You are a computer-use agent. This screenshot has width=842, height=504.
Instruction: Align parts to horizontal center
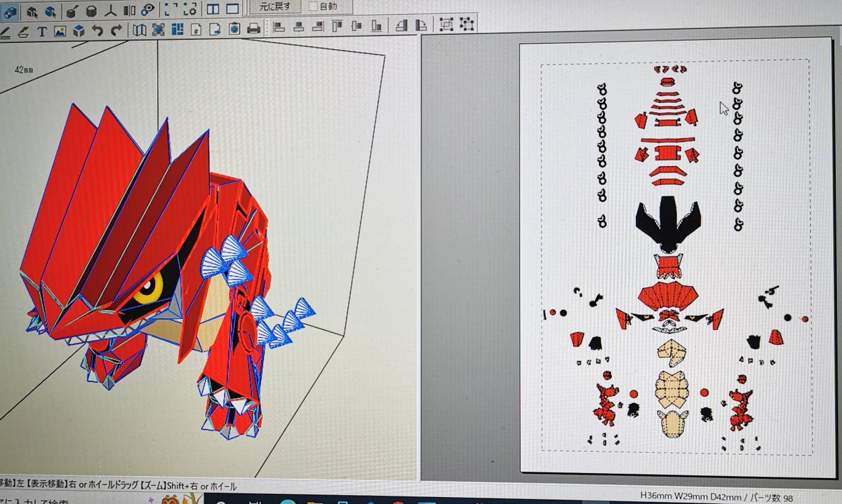300,27
